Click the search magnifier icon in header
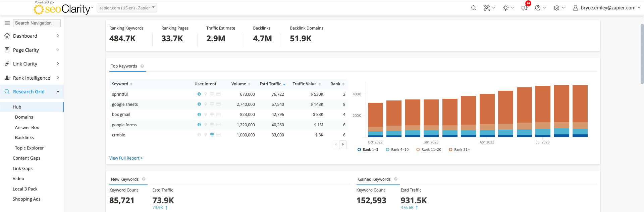The width and height of the screenshot is (644, 212). [x=474, y=8]
